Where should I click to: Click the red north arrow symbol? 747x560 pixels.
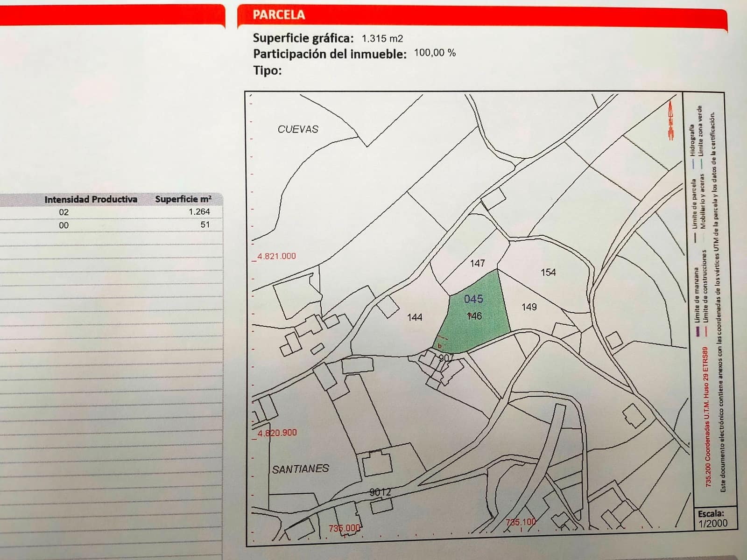tap(670, 121)
